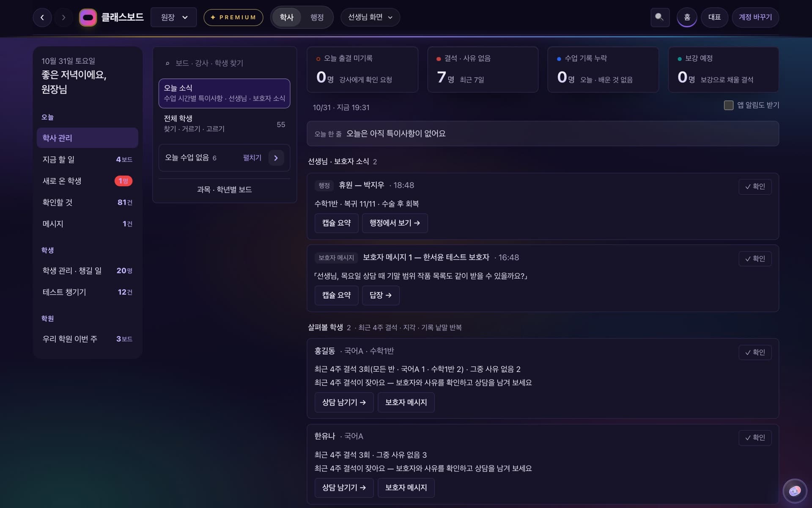The width and height of the screenshot is (812, 508).
Task: Click the 1명 badge on 새로 온 학생
Action: click(x=123, y=181)
